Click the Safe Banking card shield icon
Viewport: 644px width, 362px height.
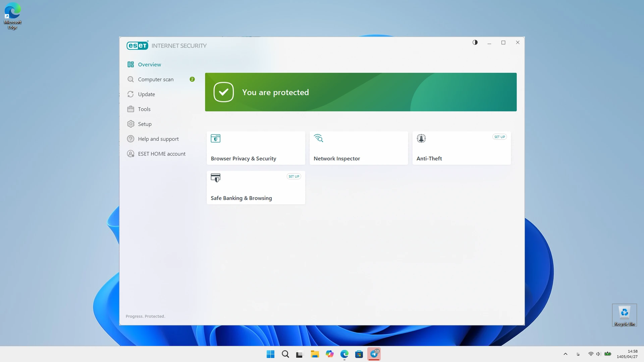click(215, 178)
